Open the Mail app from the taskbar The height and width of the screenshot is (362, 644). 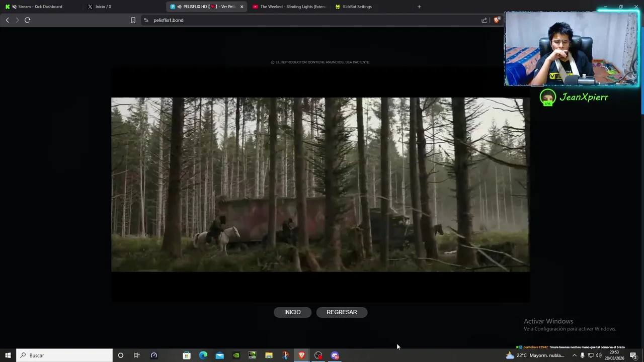[220, 355]
